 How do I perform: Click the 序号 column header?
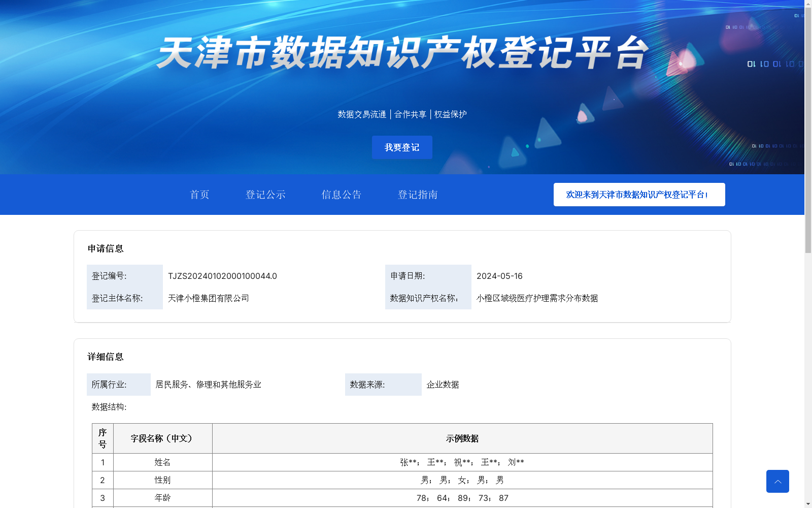(103, 438)
